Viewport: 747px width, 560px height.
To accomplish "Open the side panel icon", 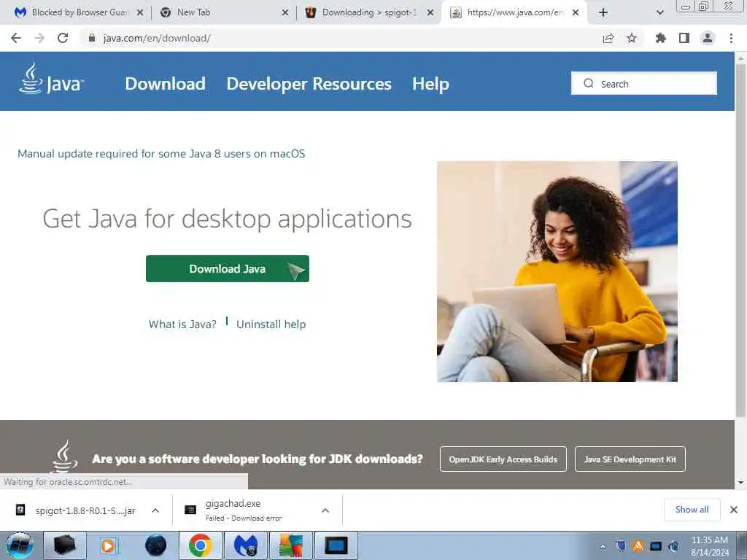I will (684, 38).
